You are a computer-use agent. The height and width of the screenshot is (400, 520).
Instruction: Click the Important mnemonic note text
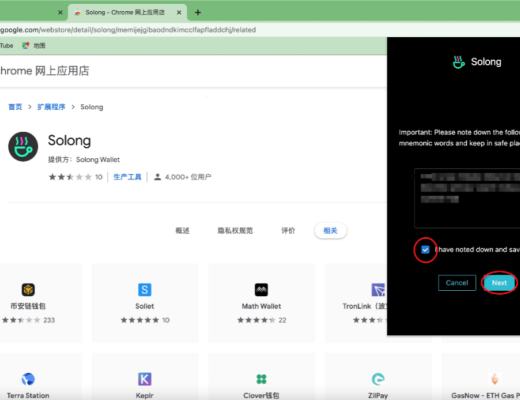[x=459, y=138]
